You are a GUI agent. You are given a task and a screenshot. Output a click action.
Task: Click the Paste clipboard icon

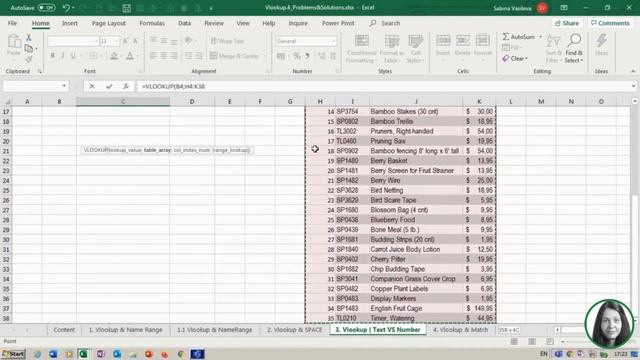14,41
